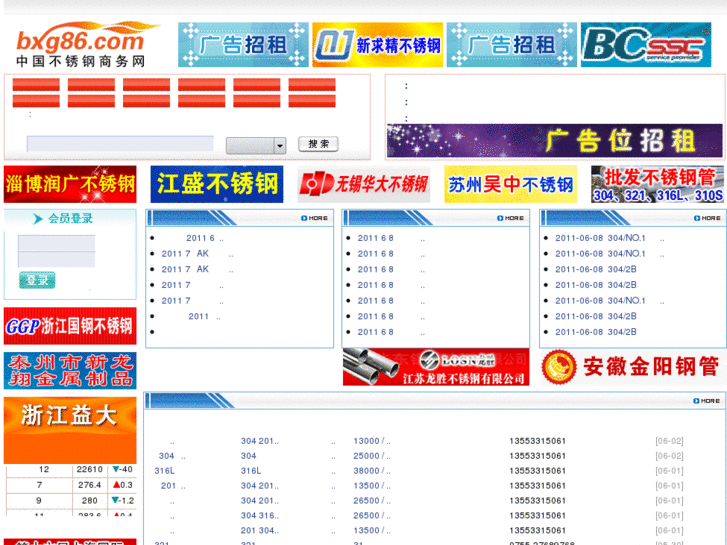Click the 22610 value in price table

89,469
